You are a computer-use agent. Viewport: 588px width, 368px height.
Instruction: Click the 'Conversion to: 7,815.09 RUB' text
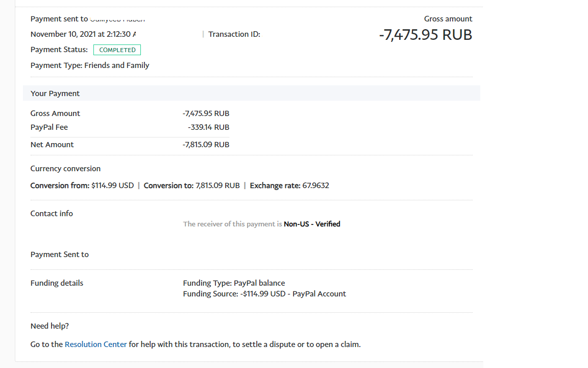[191, 186]
